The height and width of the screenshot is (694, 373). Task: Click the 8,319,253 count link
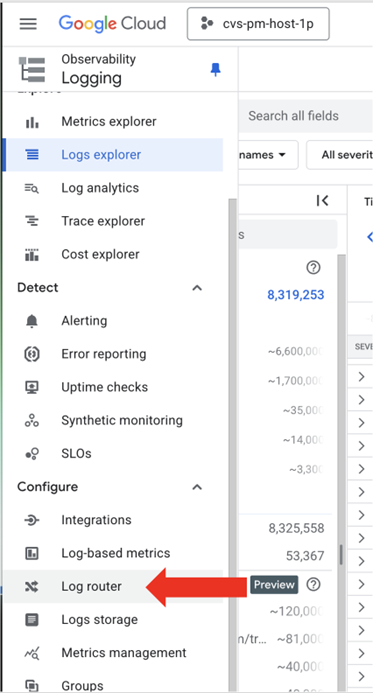(x=296, y=295)
